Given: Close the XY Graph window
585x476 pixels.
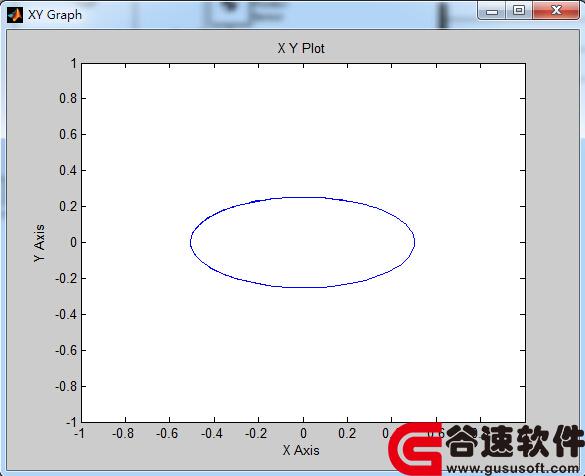Looking at the screenshot, I should [x=556, y=10].
